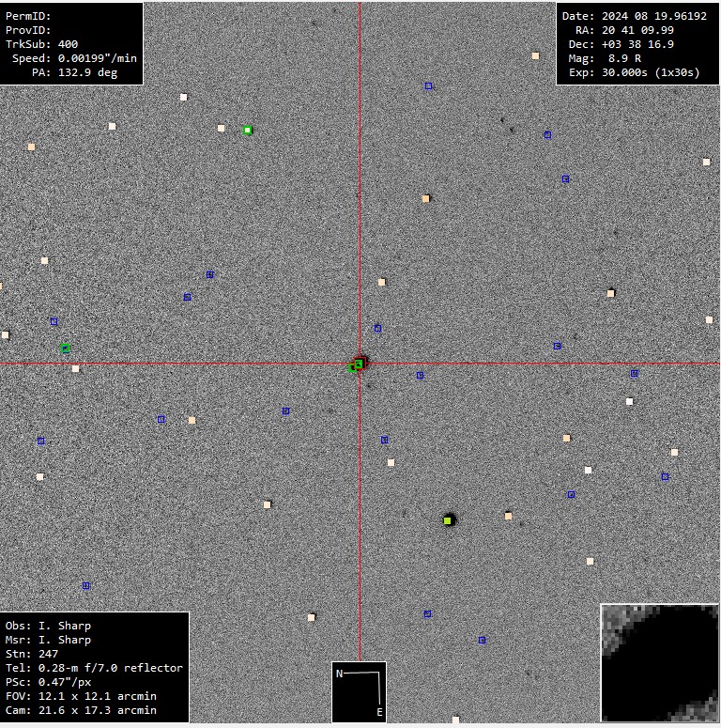The height and width of the screenshot is (728, 721).
Task: Click the magnified target thumbnail inset
Action: [659, 663]
